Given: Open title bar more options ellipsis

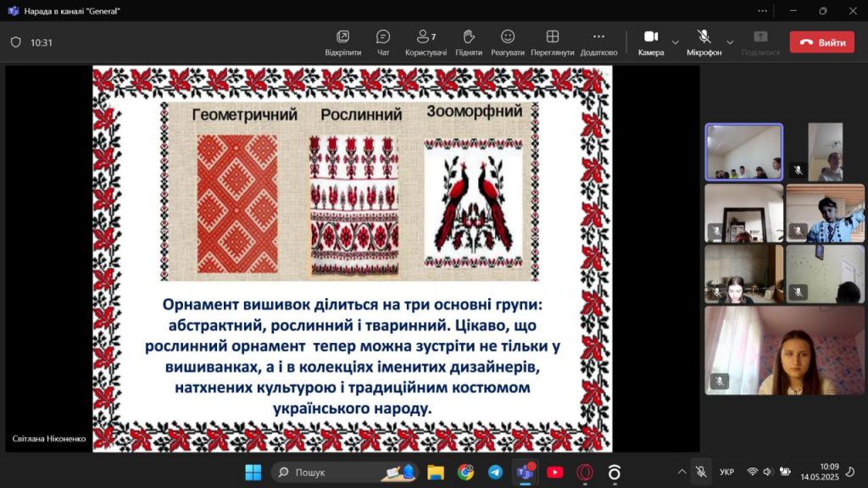Looking at the screenshot, I should click(x=762, y=10).
